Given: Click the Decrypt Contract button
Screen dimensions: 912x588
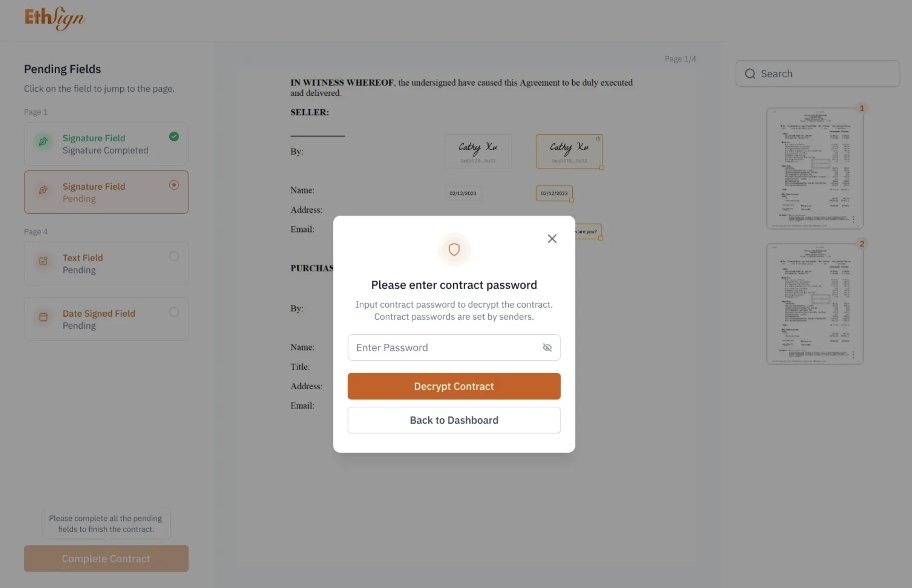Looking at the screenshot, I should pyautogui.click(x=453, y=386).
